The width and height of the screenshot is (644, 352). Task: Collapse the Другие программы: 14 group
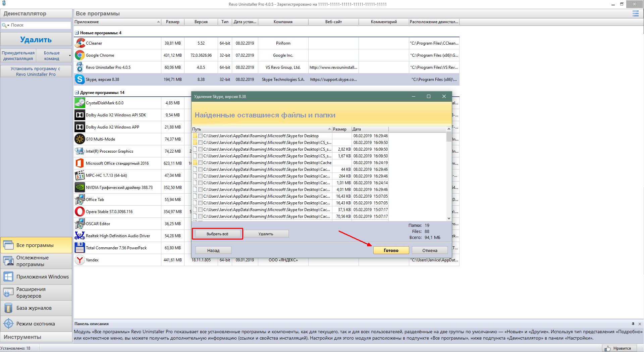point(77,93)
